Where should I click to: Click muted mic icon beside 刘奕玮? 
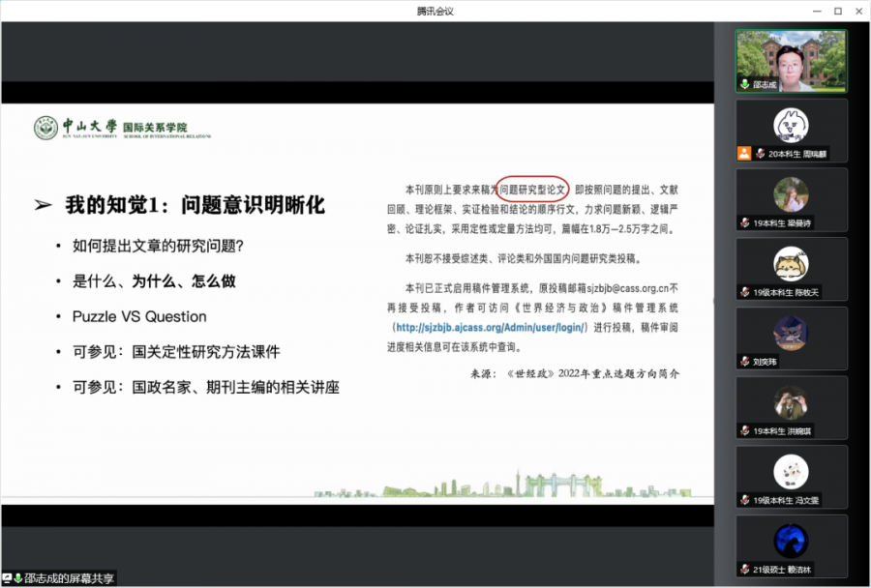(x=744, y=362)
